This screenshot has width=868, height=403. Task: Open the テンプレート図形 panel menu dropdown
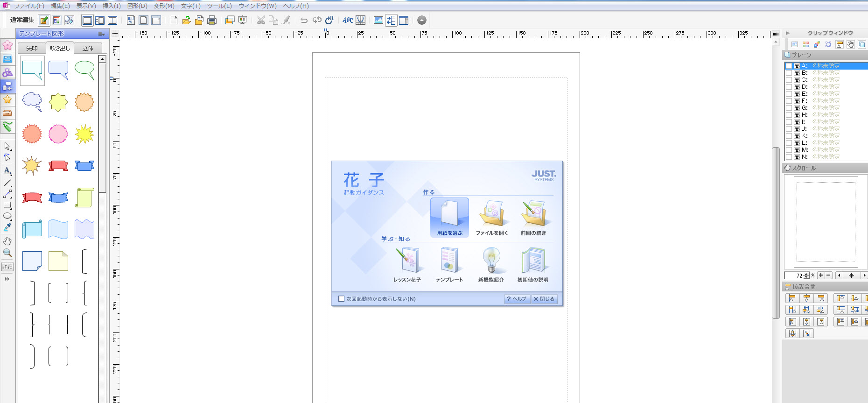click(102, 34)
